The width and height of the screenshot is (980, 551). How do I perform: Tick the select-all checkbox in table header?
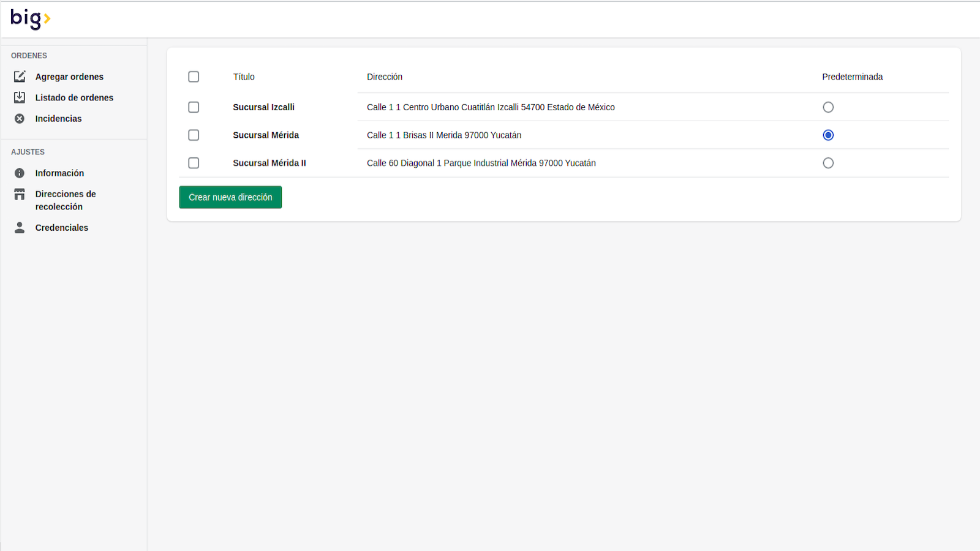point(194,77)
